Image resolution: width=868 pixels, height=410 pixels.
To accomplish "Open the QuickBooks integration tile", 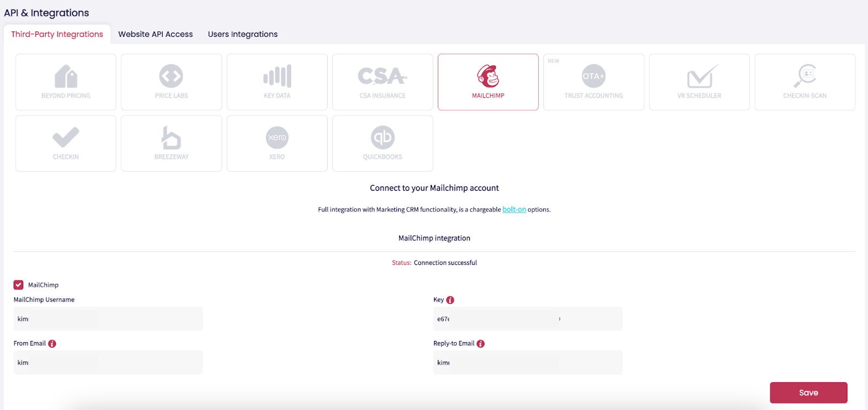I will (382, 143).
